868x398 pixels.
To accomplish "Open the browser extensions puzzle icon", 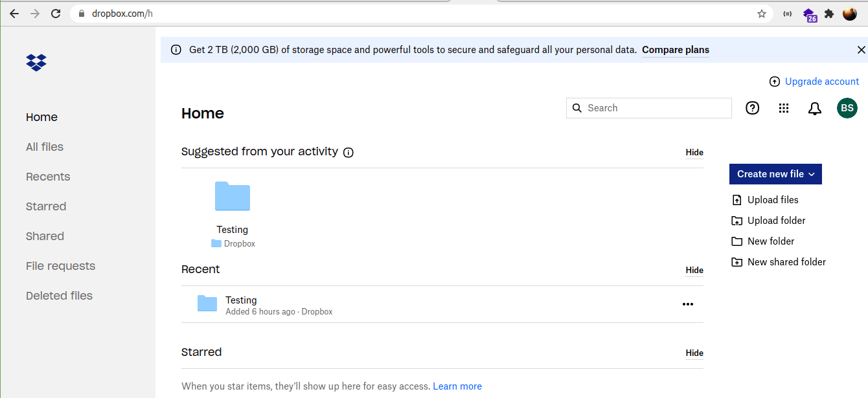I will tap(828, 14).
